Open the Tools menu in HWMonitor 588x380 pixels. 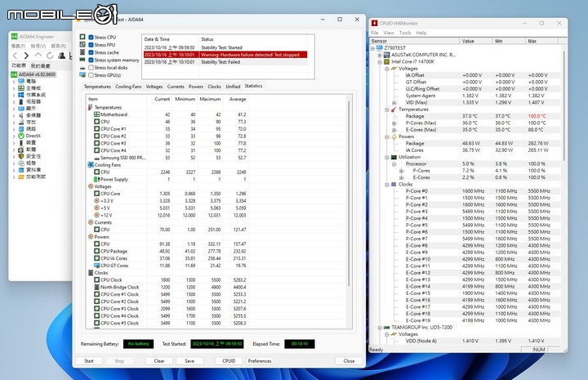point(405,33)
